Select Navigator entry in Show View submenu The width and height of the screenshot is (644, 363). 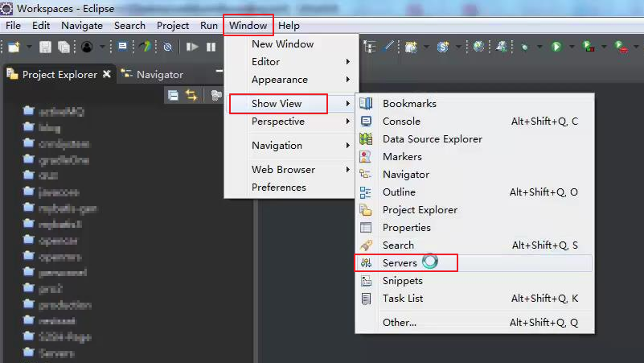(474, 175)
